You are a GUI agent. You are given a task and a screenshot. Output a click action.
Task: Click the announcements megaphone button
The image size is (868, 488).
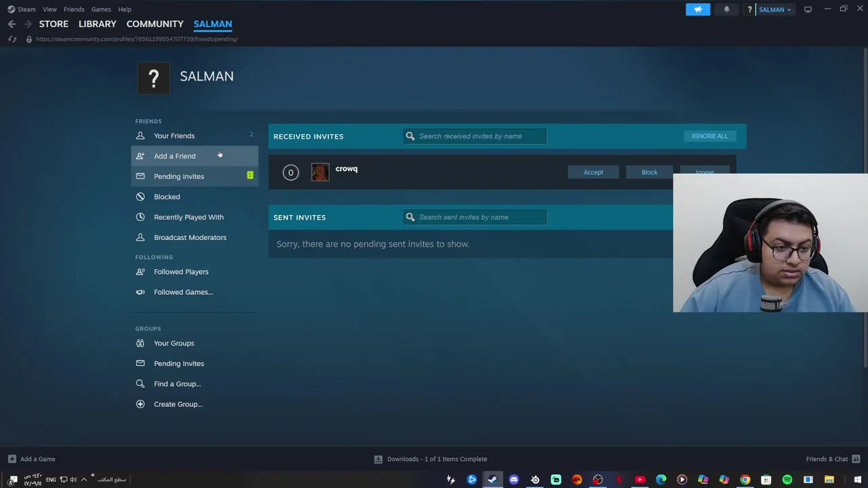point(698,9)
